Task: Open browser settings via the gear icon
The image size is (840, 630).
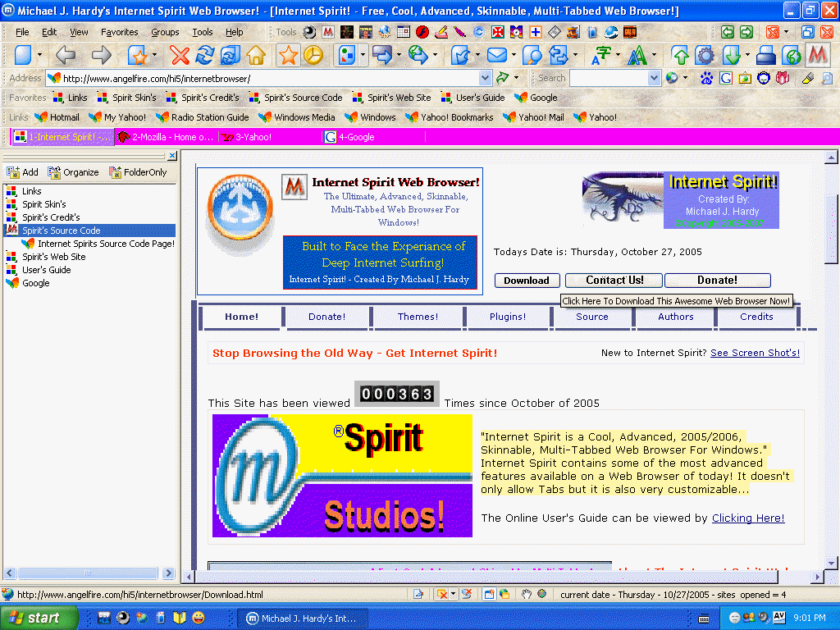Action: click(705, 57)
